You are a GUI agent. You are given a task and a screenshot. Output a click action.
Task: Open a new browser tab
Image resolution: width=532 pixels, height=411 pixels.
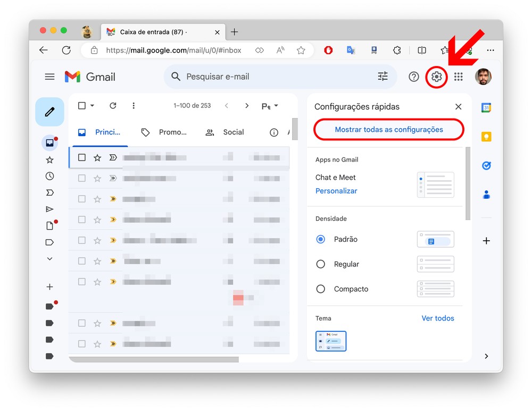click(x=234, y=32)
